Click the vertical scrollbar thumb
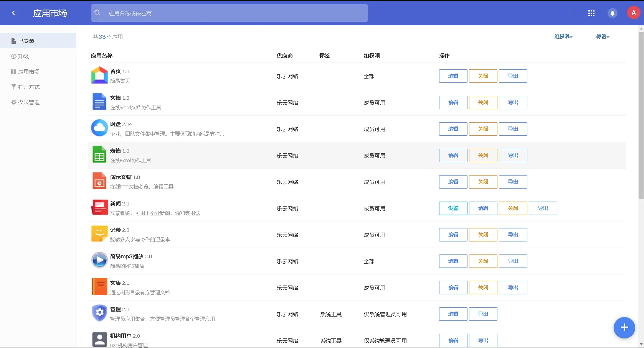This screenshot has height=348, width=644. (641, 115)
